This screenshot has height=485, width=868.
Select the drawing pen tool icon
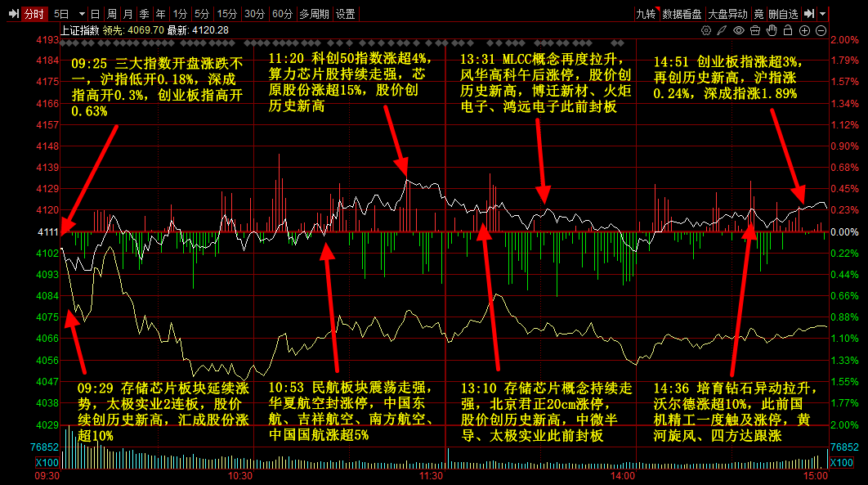(x=722, y=30)
